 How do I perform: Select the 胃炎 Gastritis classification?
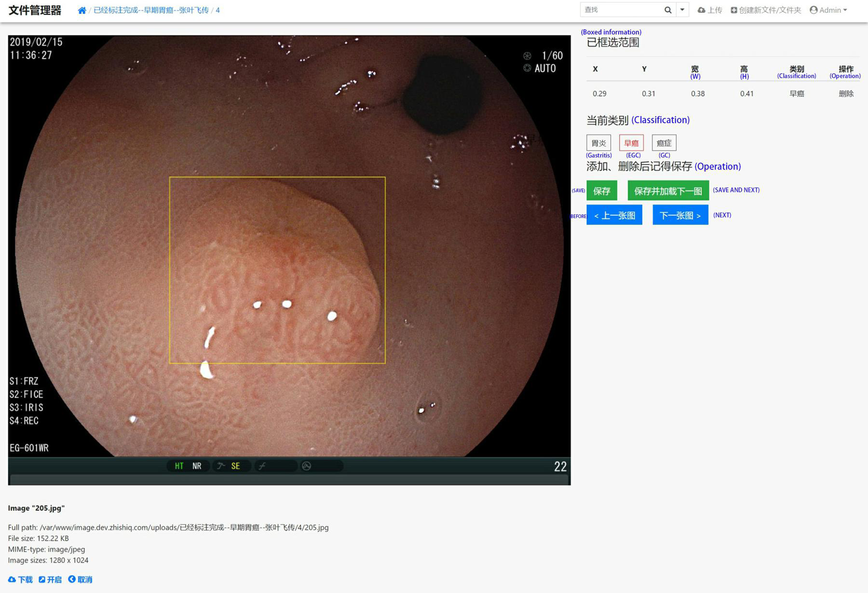[x=598, y=143]
